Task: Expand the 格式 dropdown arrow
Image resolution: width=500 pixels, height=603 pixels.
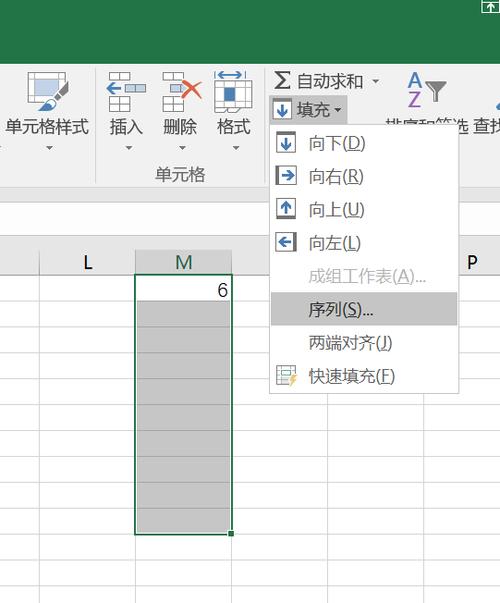Action: [x=236, y=148]
